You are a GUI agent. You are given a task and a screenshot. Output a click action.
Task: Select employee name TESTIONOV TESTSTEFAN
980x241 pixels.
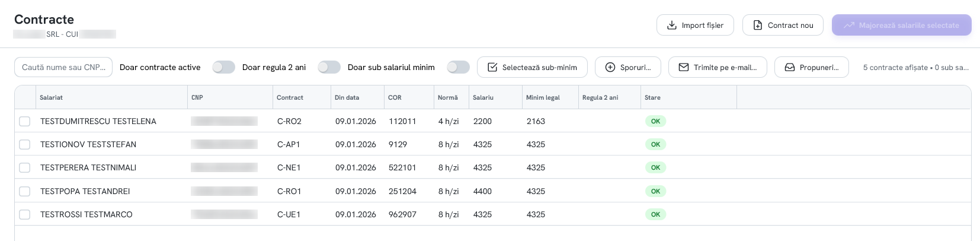click(x=88, y=144)
